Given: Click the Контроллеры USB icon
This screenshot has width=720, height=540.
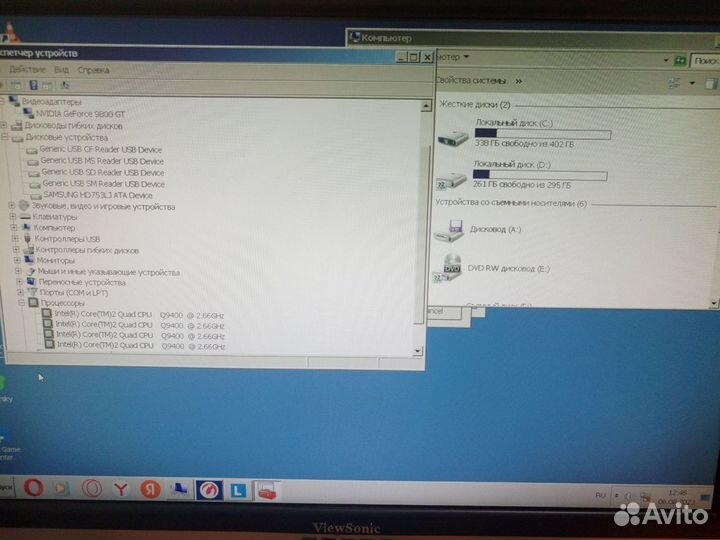Looking at the screenshot, I should pyautogui.click(x=27, y=239).
